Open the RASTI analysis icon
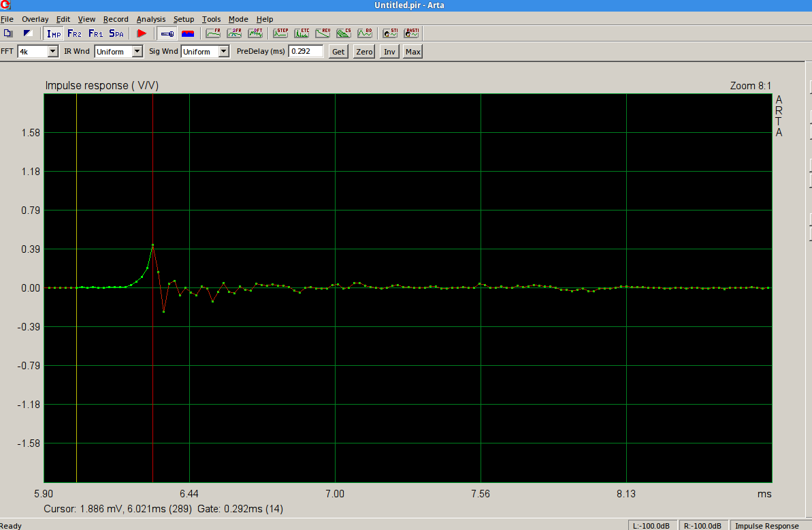Viewport: 812px width, 530px height. [x=411, y=33]
